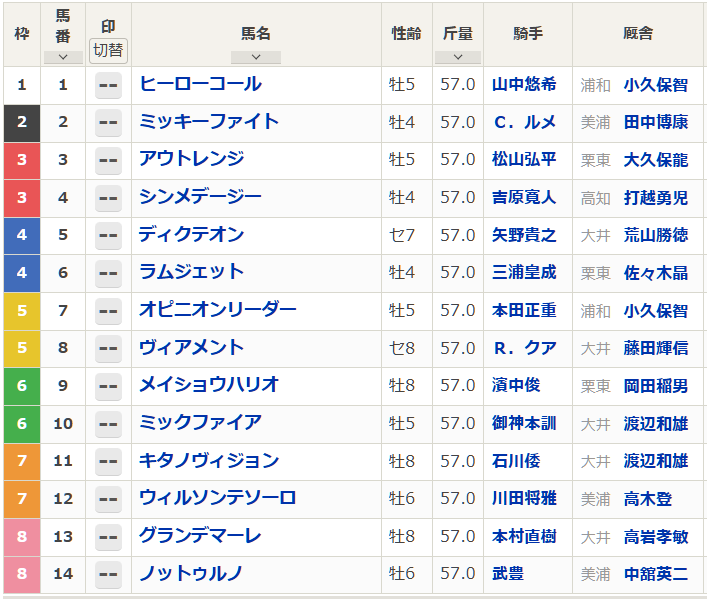
Task: Open horse page ミッキーファイト
Action: (x=209, y=121)
